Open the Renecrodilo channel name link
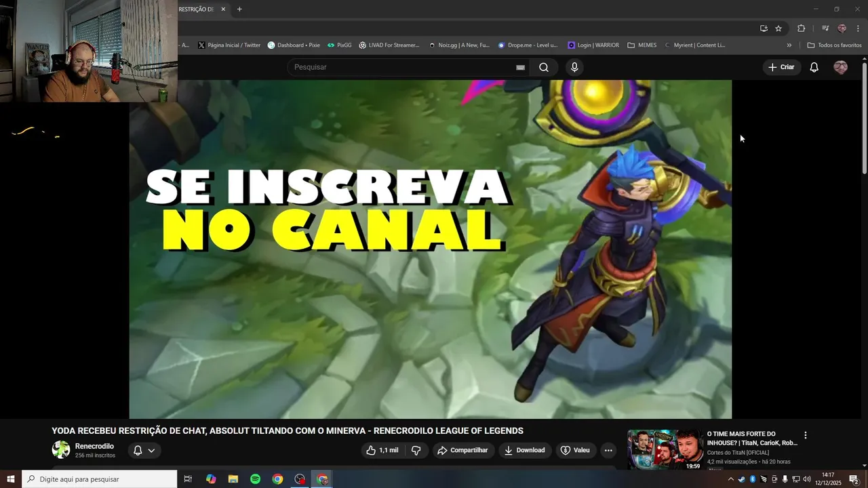 (94, 446)
